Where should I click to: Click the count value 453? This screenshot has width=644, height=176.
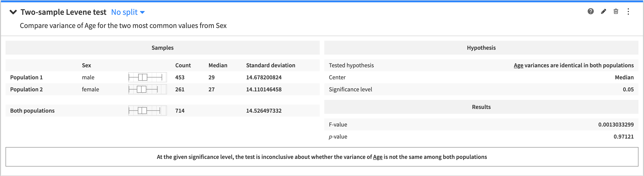[x=180, y=77]
